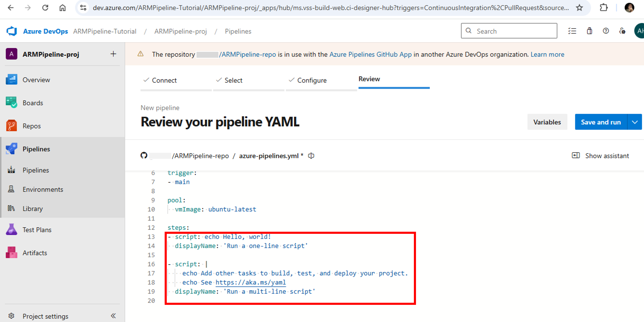Image resolution: width=644 pixels, height=322 pixels.
Task: Open the Boards section
Action: click(x=33, y=103)
